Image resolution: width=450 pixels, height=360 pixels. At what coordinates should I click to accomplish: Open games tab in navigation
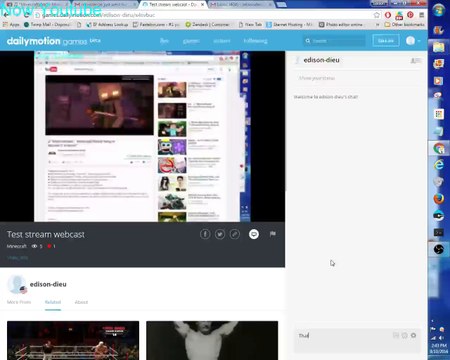point(191,41)
